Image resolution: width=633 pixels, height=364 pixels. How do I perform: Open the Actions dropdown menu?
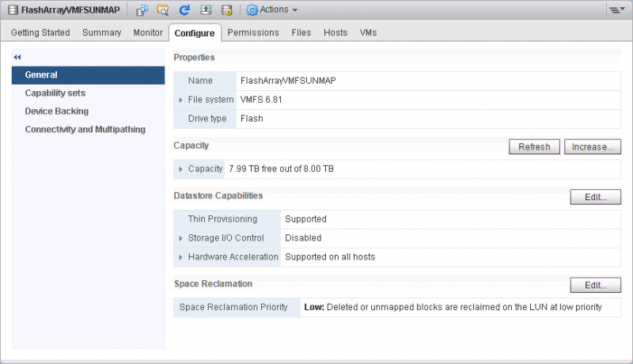pos(271,9)
